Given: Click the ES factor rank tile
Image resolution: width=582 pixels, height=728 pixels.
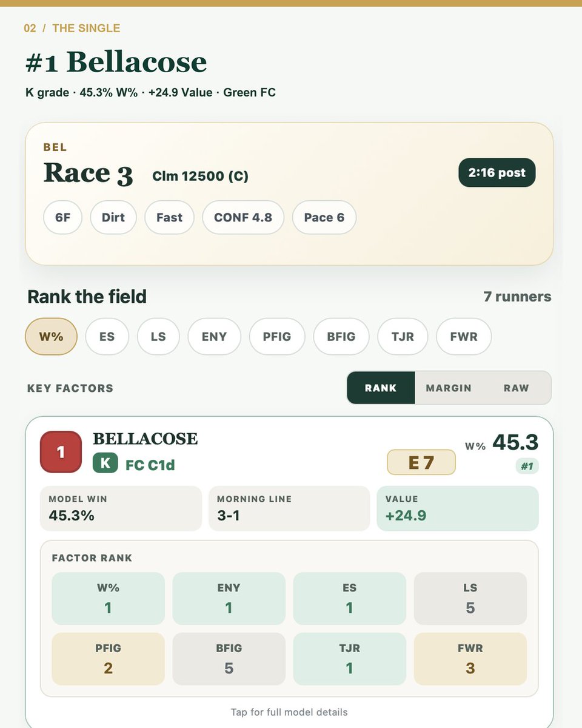Looking at the screenshot, I should 349,598.
